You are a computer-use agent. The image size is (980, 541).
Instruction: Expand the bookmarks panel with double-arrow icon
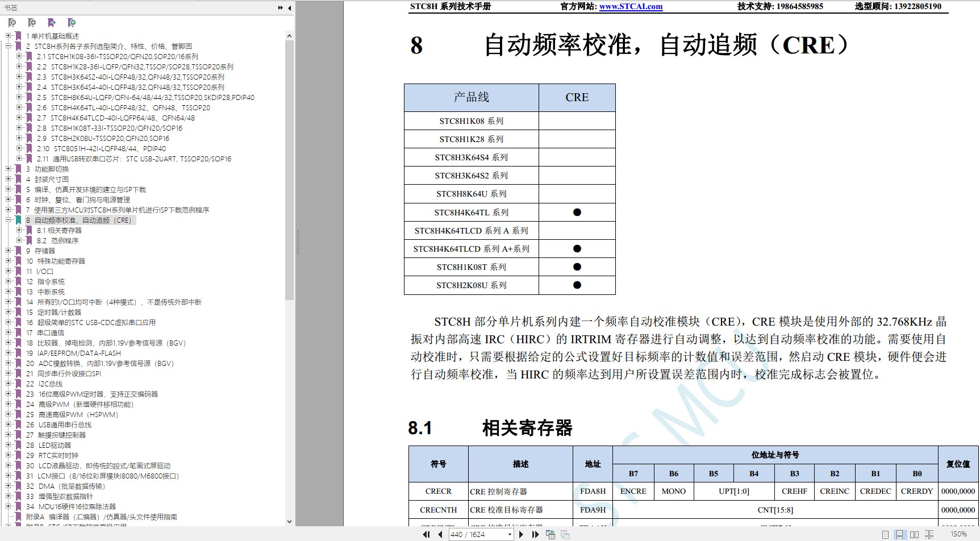click(x=280, y=7)
